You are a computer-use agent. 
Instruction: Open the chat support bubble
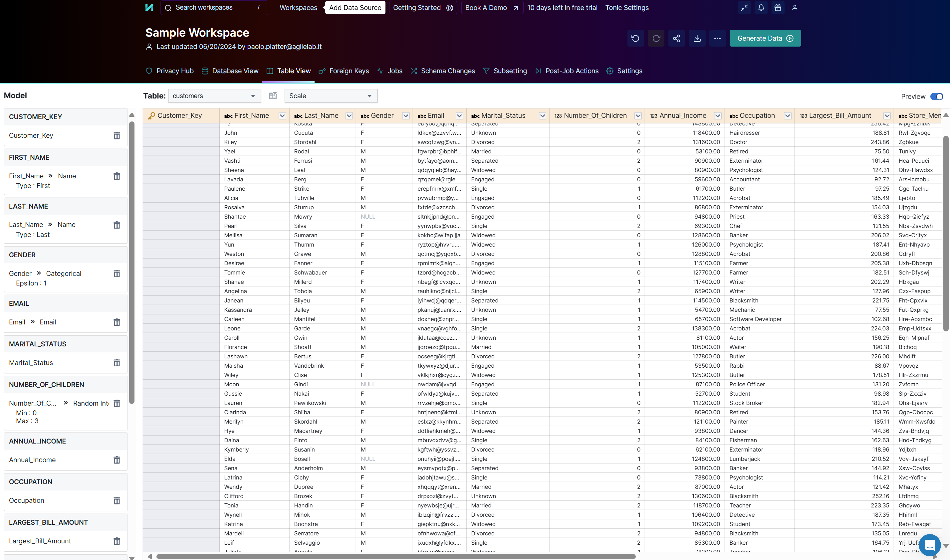[930, 545]
